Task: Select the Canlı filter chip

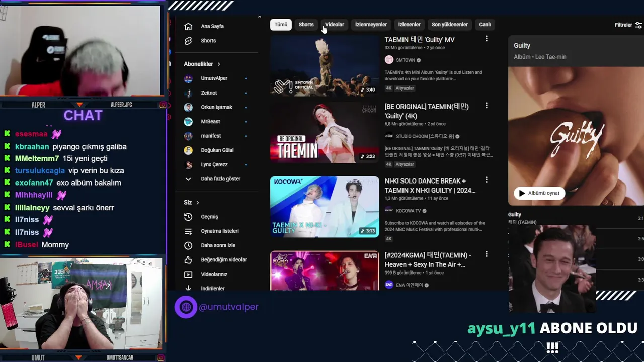Action: coord(485,25)
